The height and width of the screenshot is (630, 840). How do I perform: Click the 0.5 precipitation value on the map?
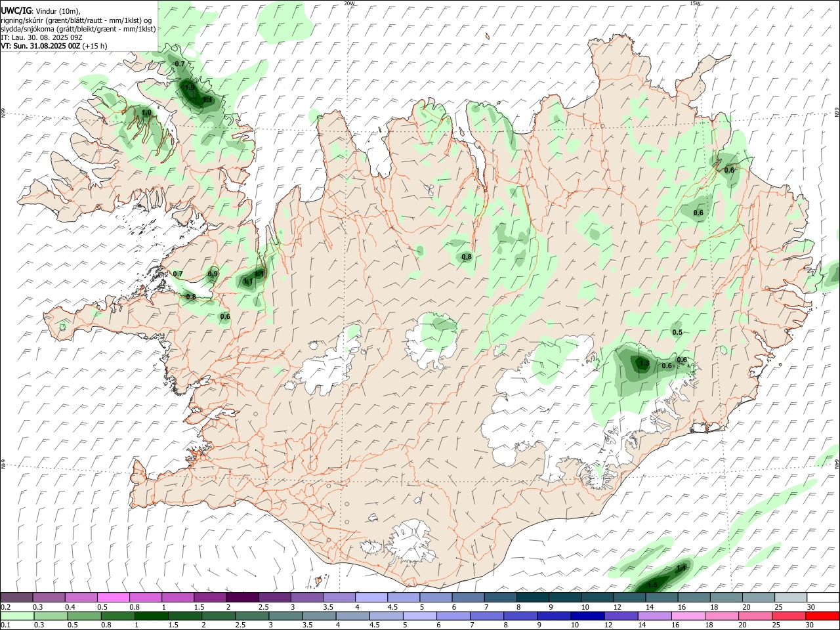(x=677, y=332)
